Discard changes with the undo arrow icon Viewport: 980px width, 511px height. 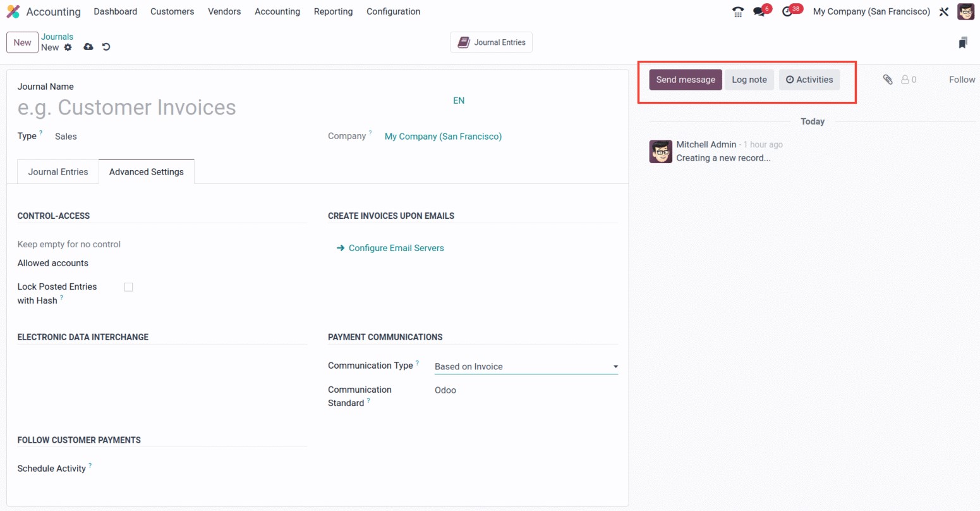coord(106,47)
